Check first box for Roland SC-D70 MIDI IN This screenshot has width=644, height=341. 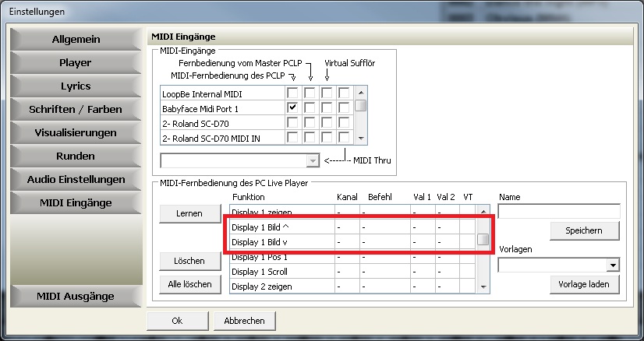click(292, 138)
